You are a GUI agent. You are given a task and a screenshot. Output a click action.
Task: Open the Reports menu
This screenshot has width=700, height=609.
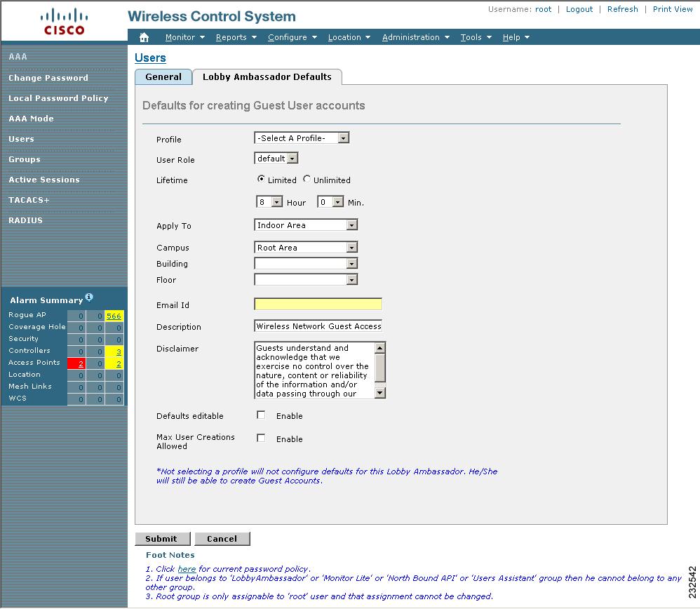236,37
